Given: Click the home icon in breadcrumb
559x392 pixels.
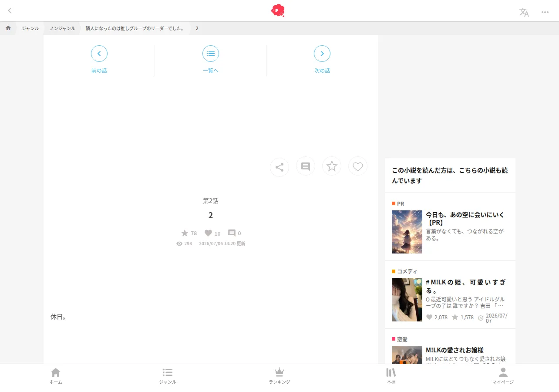Looking at the screenshot, I should [x=8, y=28].
